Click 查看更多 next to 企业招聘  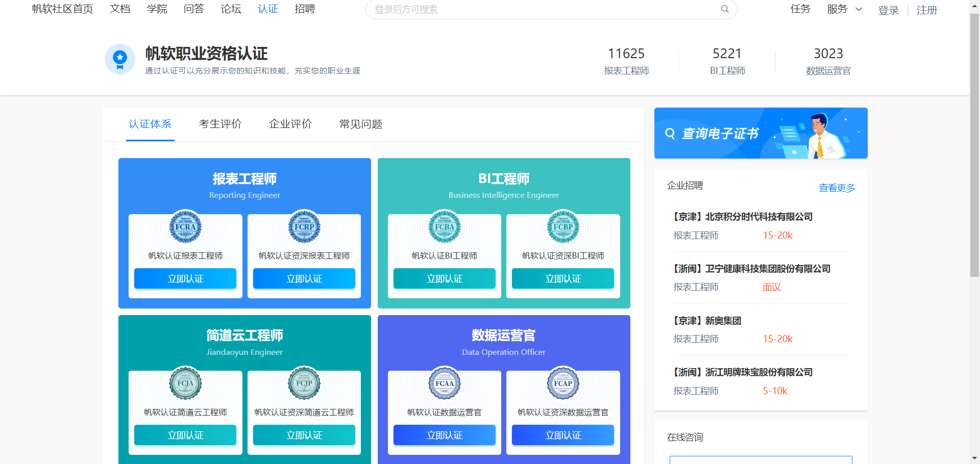(836, 188)
